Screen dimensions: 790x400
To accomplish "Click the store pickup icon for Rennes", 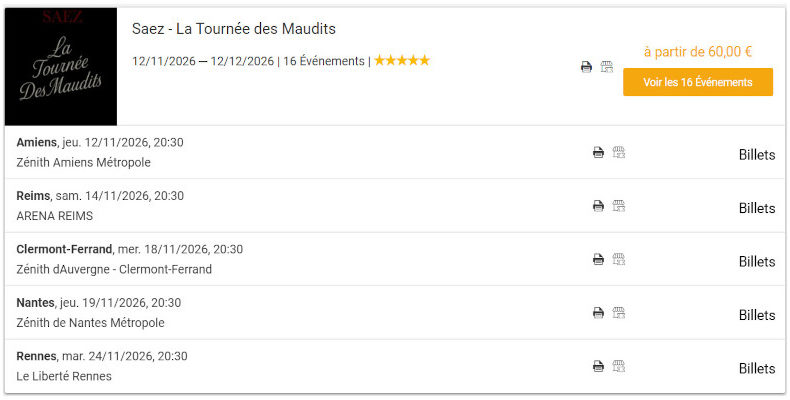I will tap(619, 366).
